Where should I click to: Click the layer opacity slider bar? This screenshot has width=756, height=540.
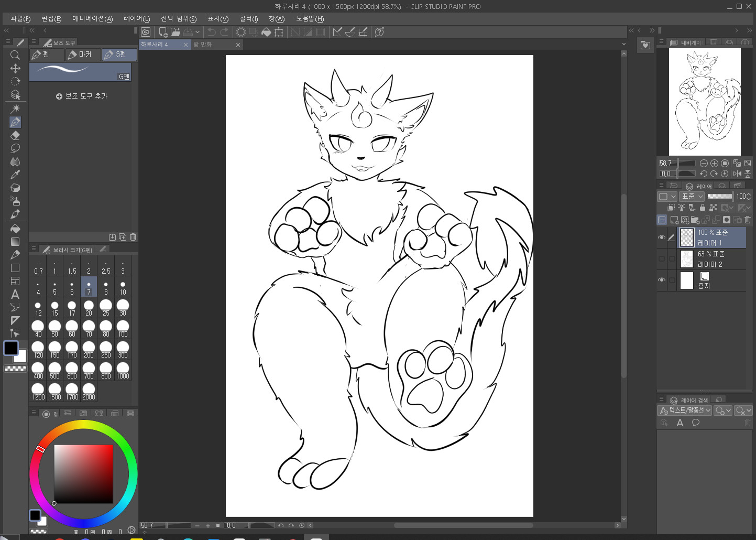click(720, 196)
